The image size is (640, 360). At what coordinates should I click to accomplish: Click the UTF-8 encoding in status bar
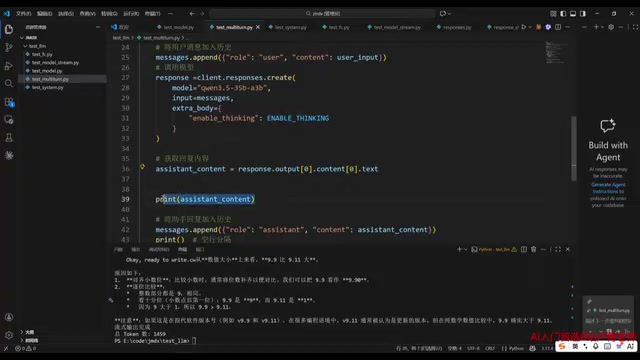point(473,348)
